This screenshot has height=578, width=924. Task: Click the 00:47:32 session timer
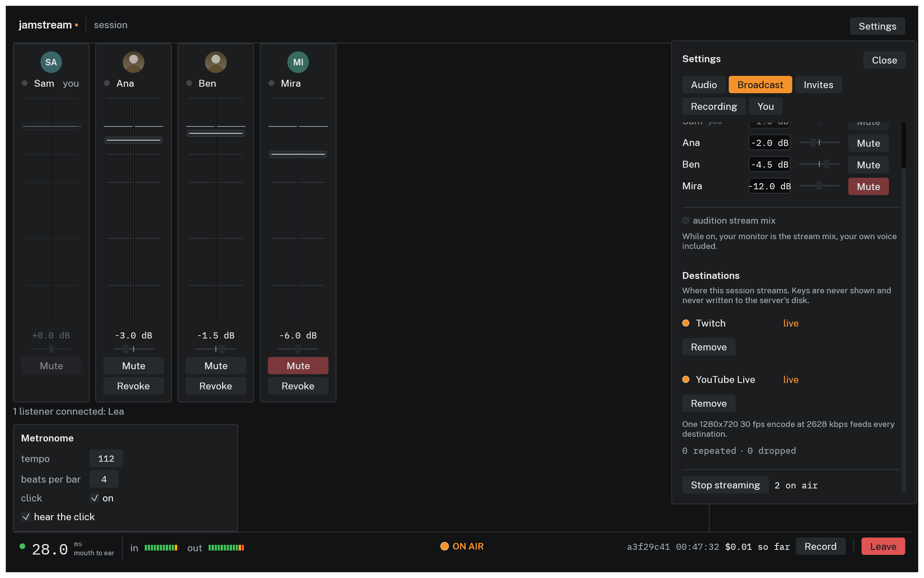[x=697, y=547]
